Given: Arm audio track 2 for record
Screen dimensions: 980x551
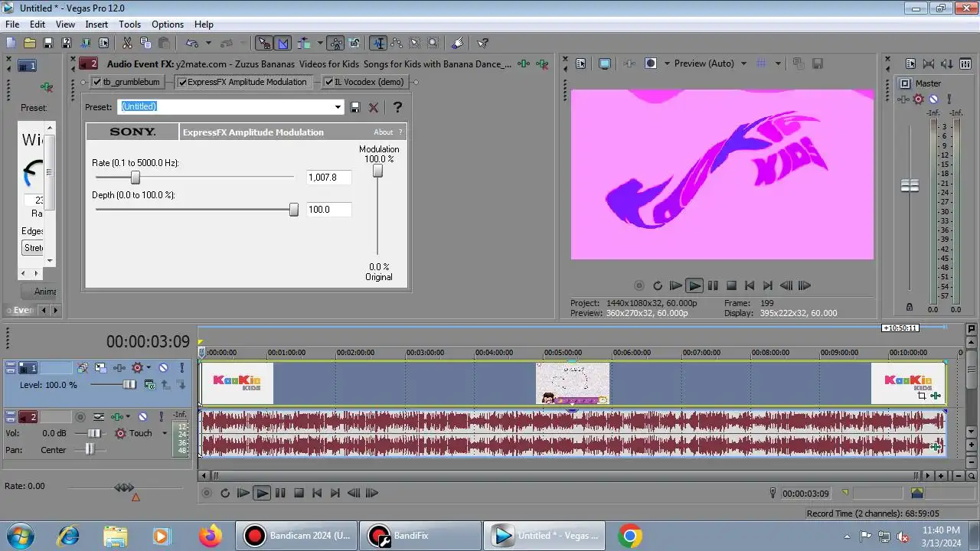Looking at the screenshot, I should 80,417.
